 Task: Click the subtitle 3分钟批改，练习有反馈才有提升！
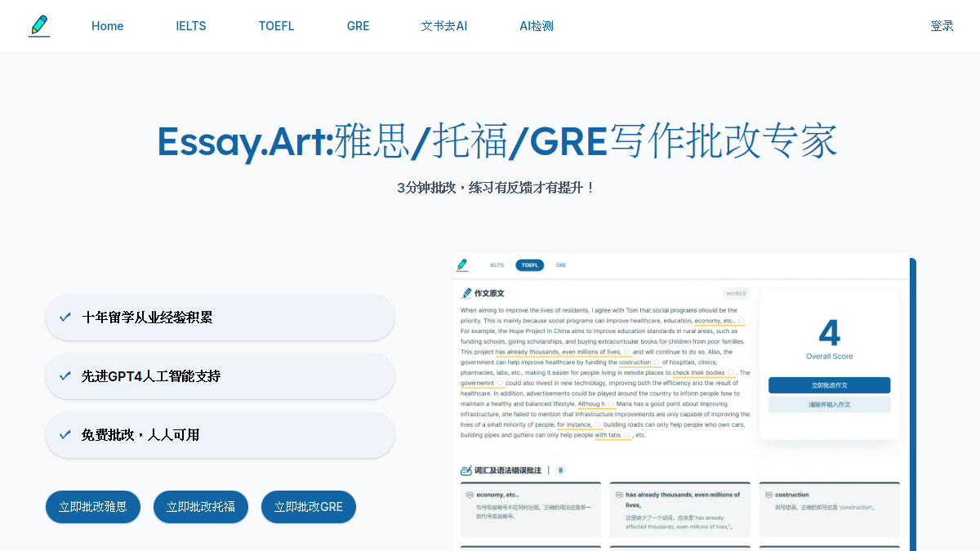497,188
